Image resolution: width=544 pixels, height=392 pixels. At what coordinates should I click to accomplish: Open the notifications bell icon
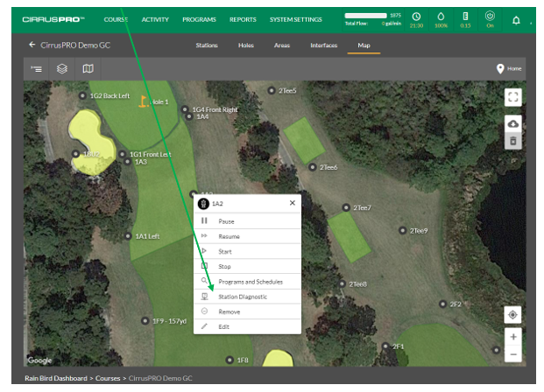[516, 20]
